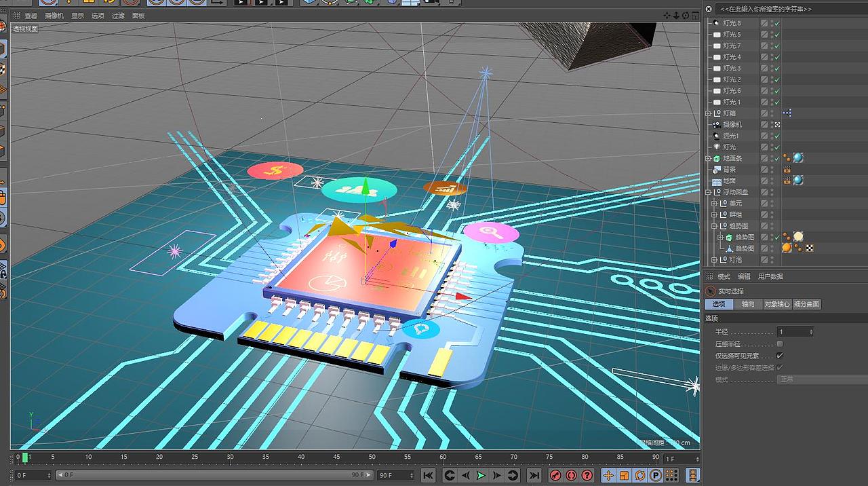The image size is (868, 486).
Task: Switch to the 轴向 tab
Action: pyautogui.click(x=748, y=305)
